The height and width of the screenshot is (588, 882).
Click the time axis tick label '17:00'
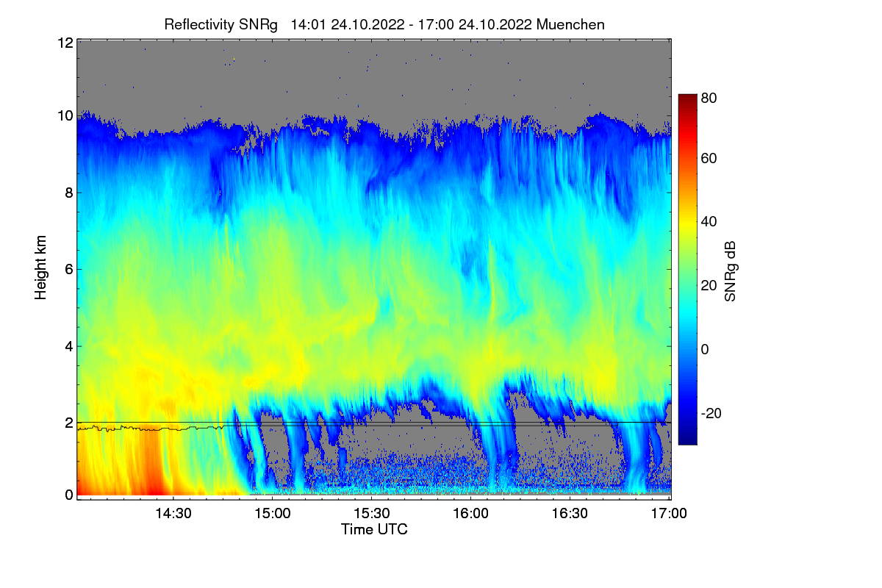[x=670, y=513]
